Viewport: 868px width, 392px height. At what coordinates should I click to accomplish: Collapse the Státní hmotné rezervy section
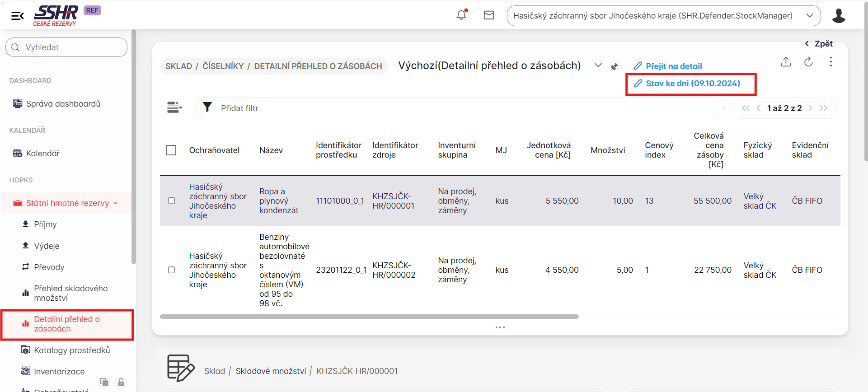click(116, 203)
